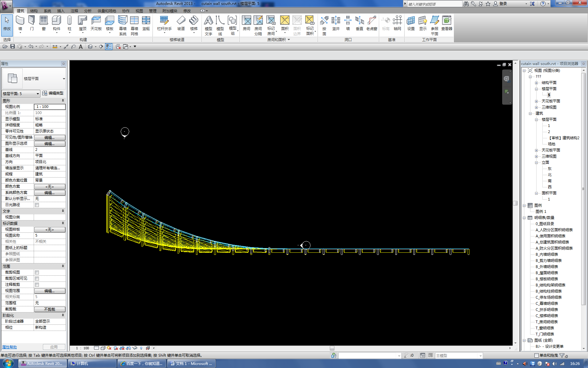Select the Area (面积) tool
588x368 pixels.
pyautogui.click(x=285, y=23)
